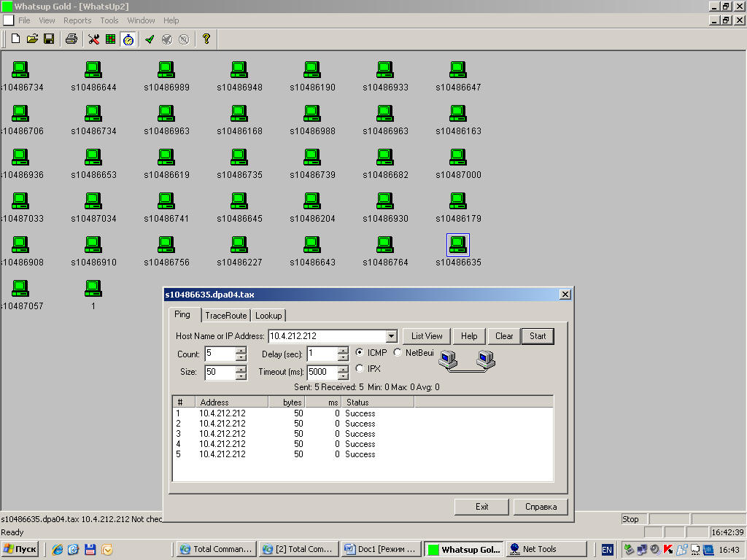Screen dimensions: 747x560
Task: Select the s10486190 device on the map
Action: 312,70
